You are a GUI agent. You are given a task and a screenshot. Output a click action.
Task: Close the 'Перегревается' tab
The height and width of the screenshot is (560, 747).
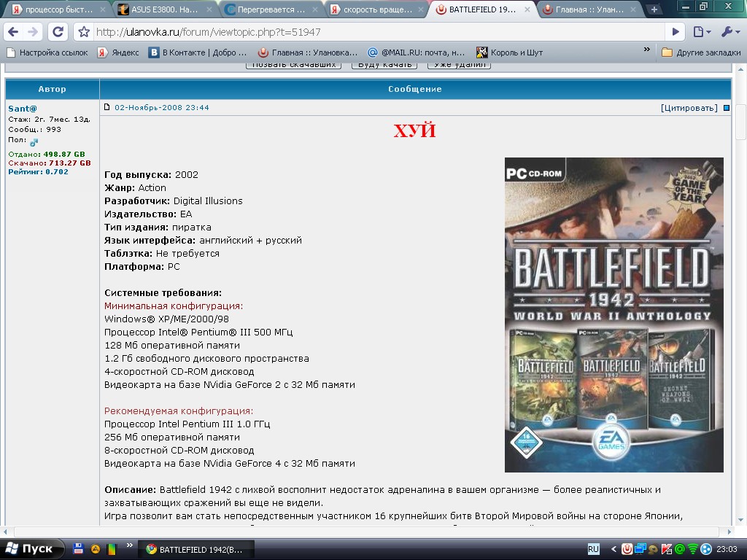coord(315,9)
